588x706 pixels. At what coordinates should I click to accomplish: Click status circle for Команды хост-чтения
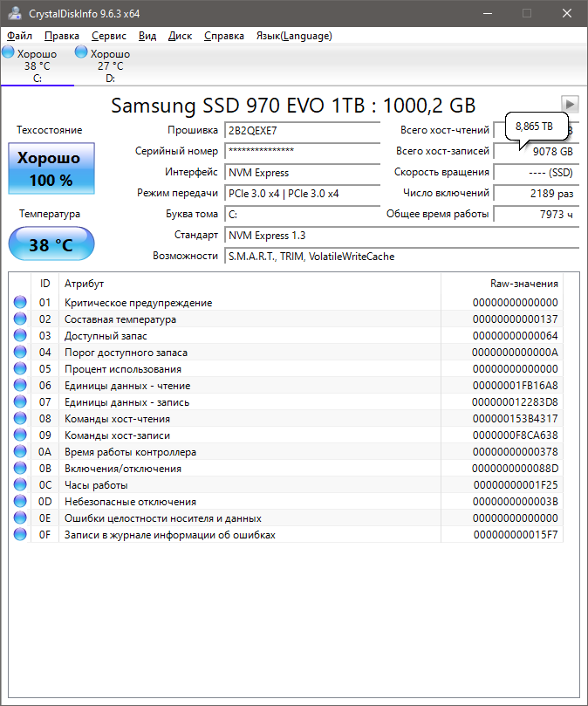[x=20, y=418]
